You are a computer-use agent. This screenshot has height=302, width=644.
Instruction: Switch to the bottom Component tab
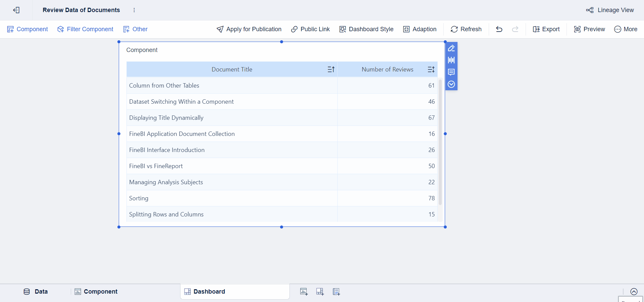(96, 292)
